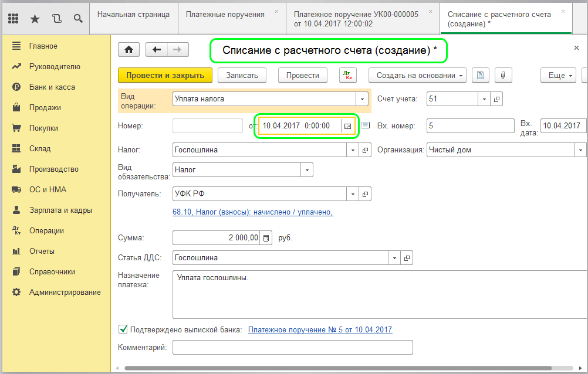Click the Комментарий field

tap(292, 348)
